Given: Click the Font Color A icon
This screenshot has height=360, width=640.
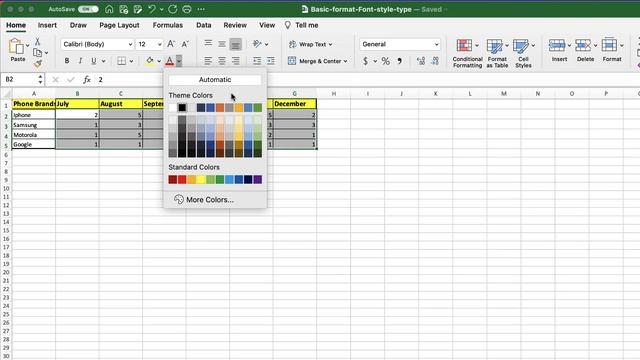Looking at the screenshot, I should [x=169, y=61].
